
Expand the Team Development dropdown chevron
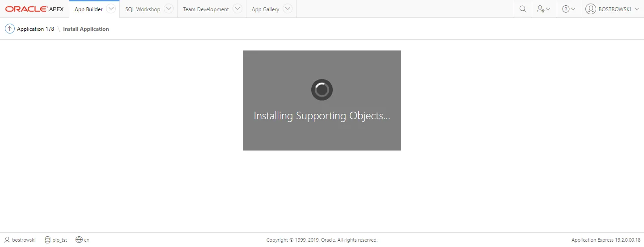point(237,9)
